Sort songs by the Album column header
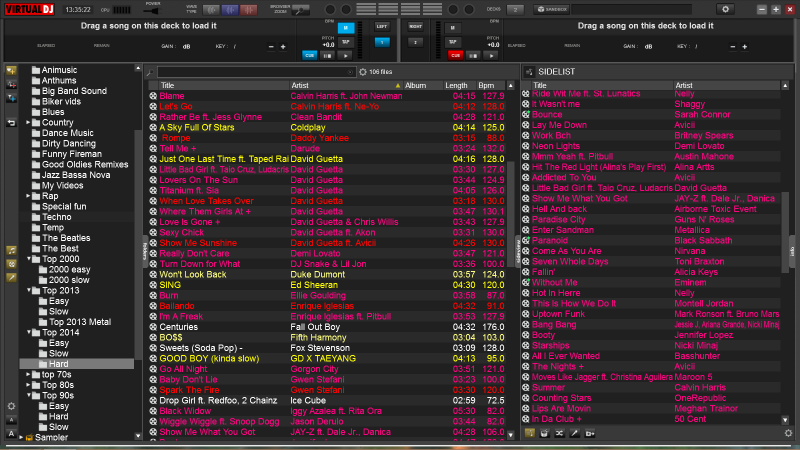This screenshot has height=450, width=800. coord(423,85)
